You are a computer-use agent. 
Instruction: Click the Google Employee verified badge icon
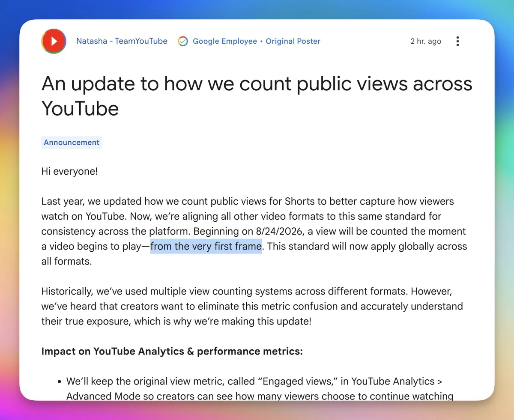(x=183, y=42)
